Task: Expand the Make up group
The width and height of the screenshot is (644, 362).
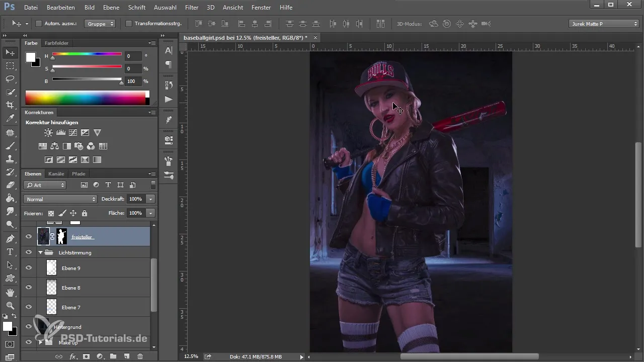Action: (40, 342)
